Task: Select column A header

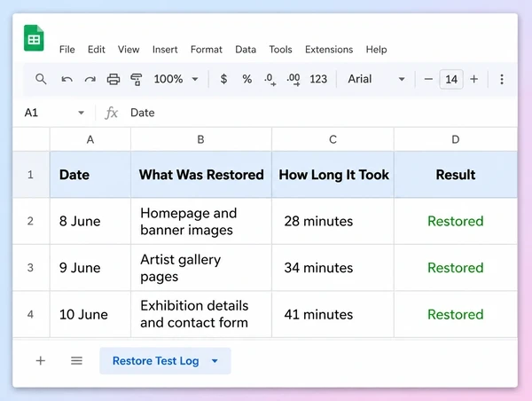Action: (90, 139)
